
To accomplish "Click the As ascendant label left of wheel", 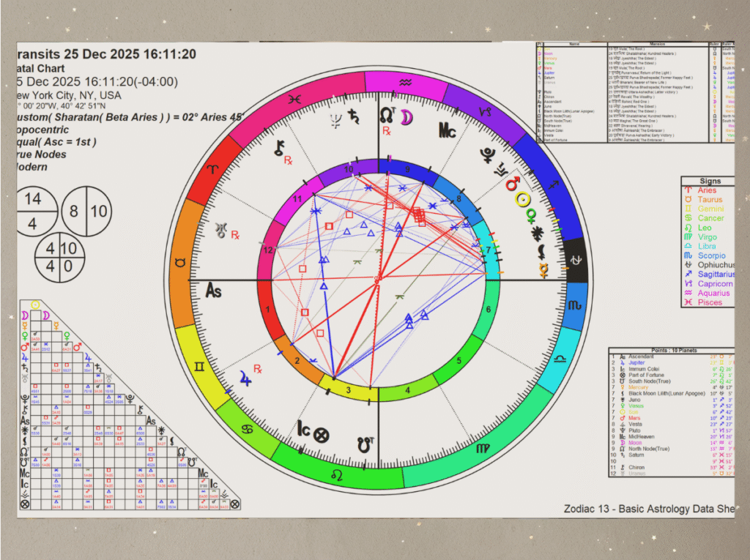I will 212,291.
